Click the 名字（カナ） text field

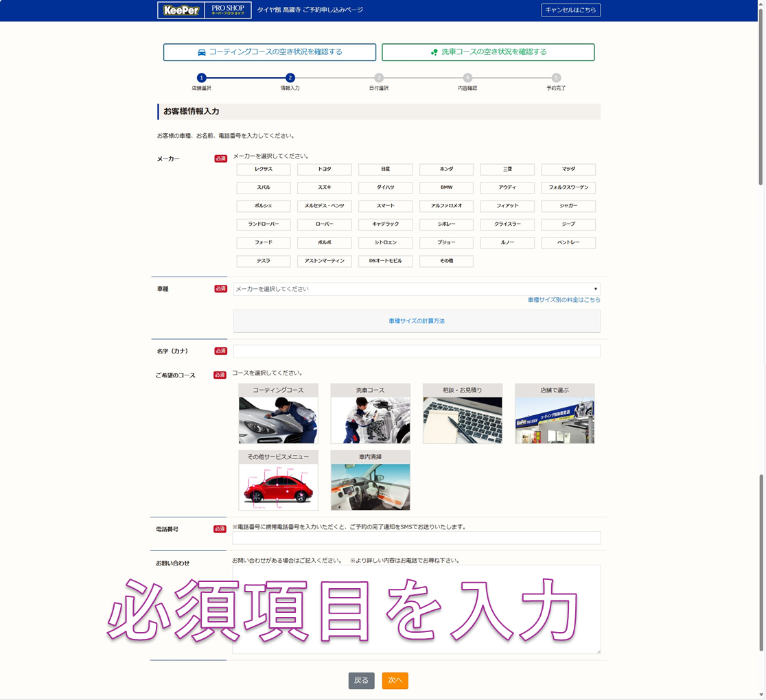(417, 351)
